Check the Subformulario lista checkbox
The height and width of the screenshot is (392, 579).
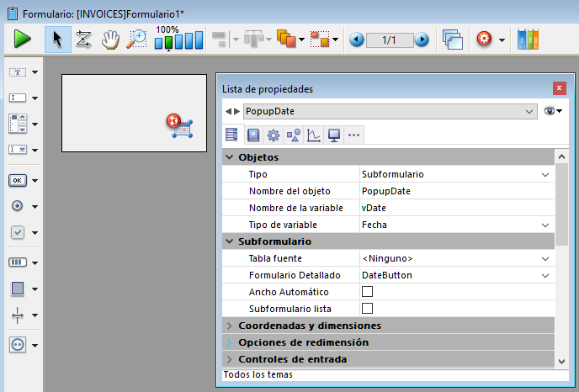(x=367, y=309)
